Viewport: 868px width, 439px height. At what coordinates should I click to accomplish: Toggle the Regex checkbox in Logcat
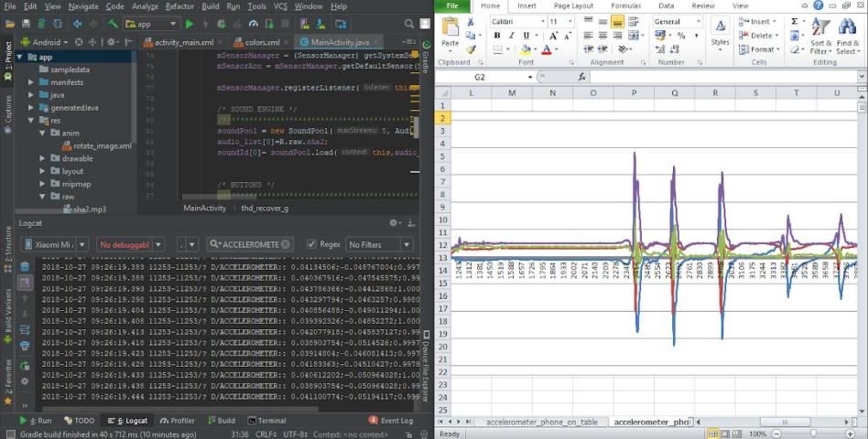pos(312,244)
